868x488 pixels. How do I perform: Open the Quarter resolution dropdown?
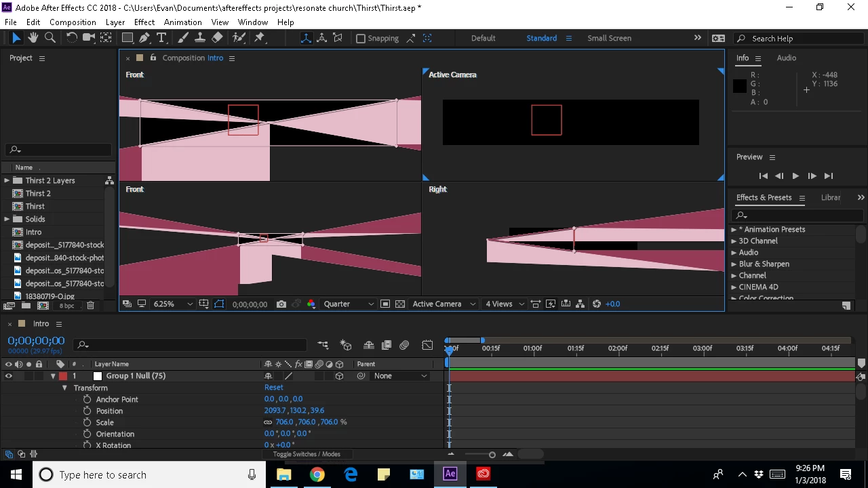tap(349, 304)
